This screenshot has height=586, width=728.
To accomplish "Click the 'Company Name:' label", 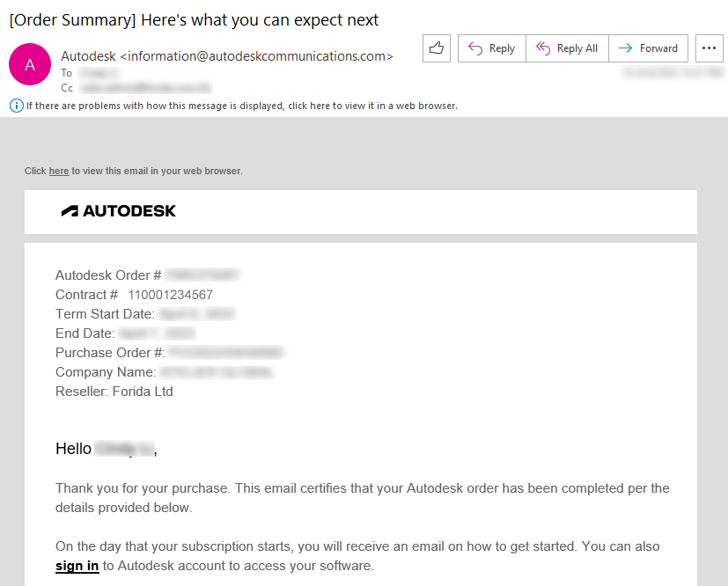I will (106, 372).
